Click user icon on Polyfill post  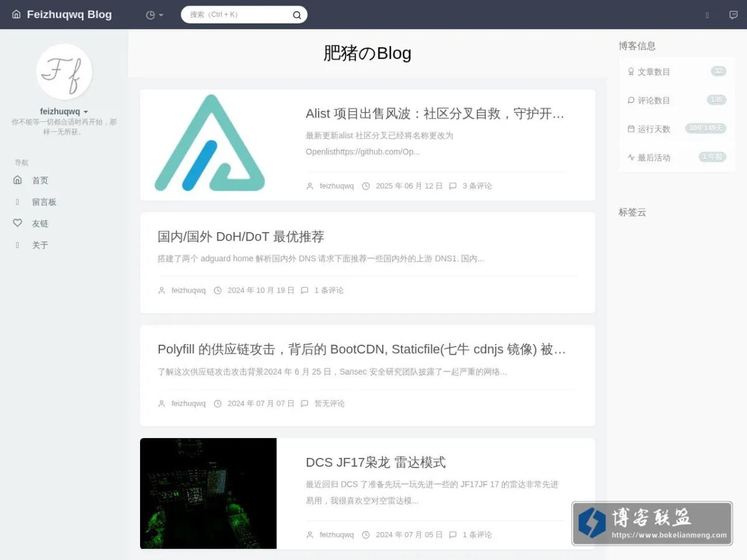coord(162,404)
